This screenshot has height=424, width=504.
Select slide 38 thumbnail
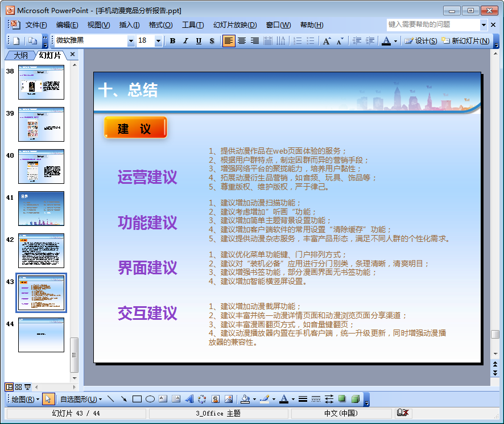click(41, 82)
